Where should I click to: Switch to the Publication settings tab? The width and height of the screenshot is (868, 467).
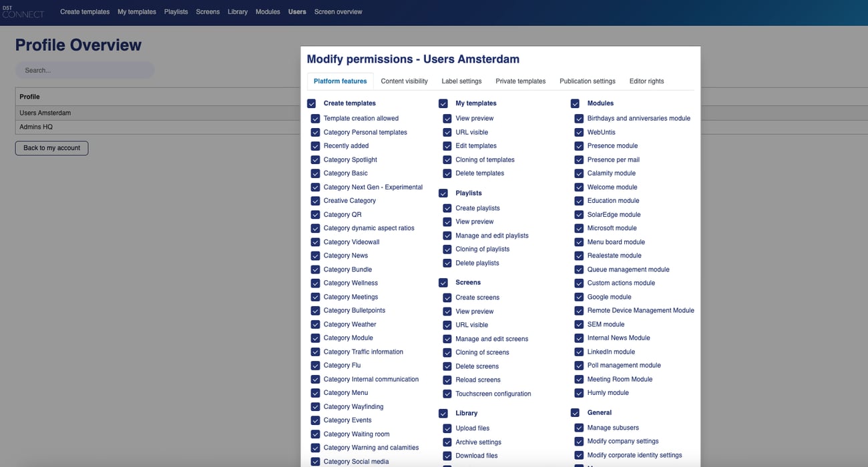[588, 81]
